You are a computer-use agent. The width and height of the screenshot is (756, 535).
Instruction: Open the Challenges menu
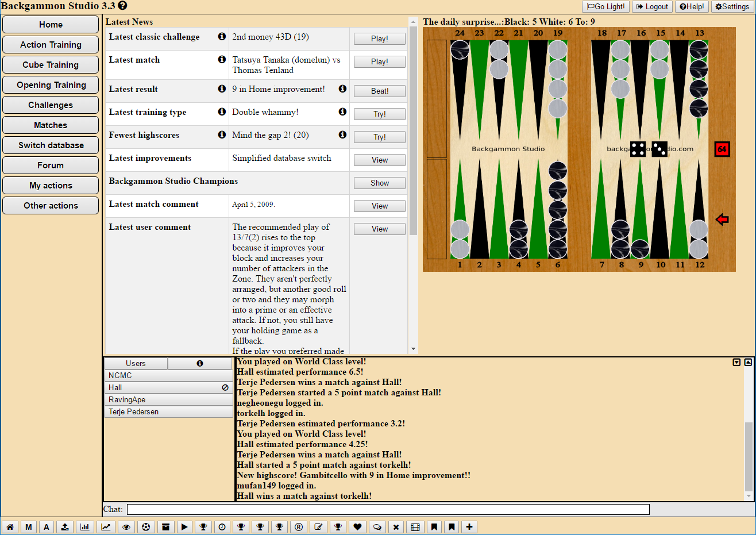(x=51, y=105)
